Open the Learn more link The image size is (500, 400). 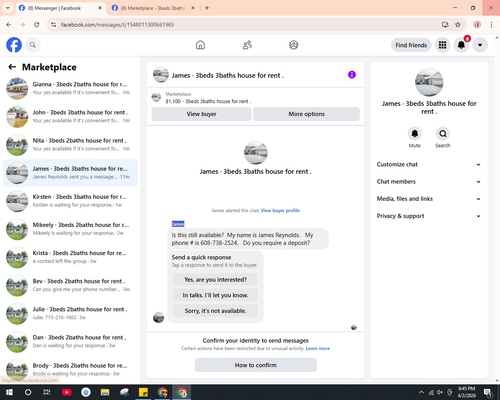click(318, 348)
